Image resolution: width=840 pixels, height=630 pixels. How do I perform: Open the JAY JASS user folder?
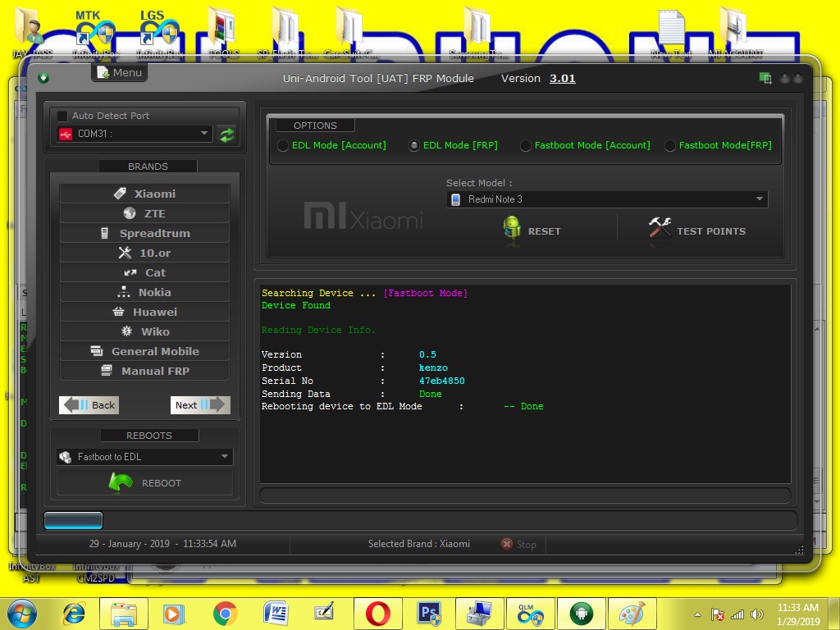coord(32,33)
